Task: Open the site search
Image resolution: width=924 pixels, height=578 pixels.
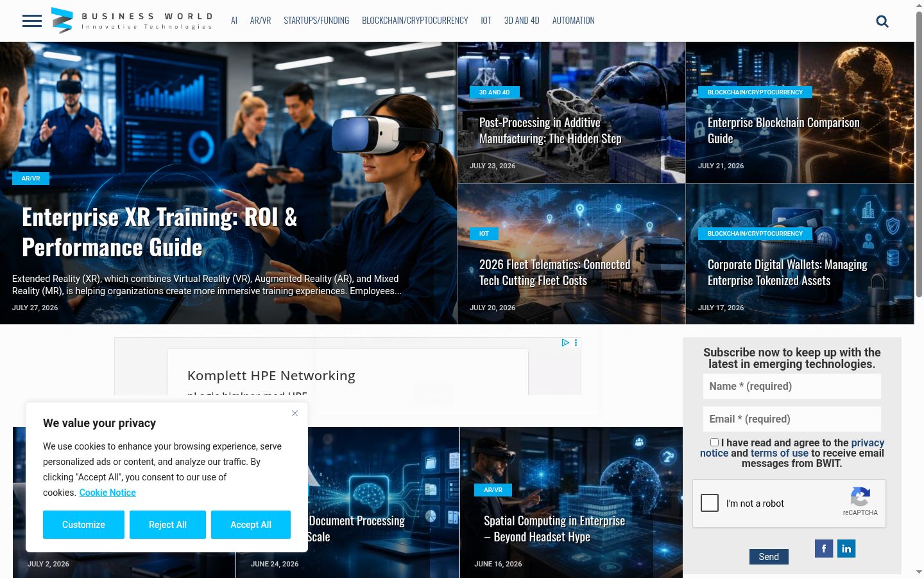Action: pyautogui.click(x=882, y=21)
